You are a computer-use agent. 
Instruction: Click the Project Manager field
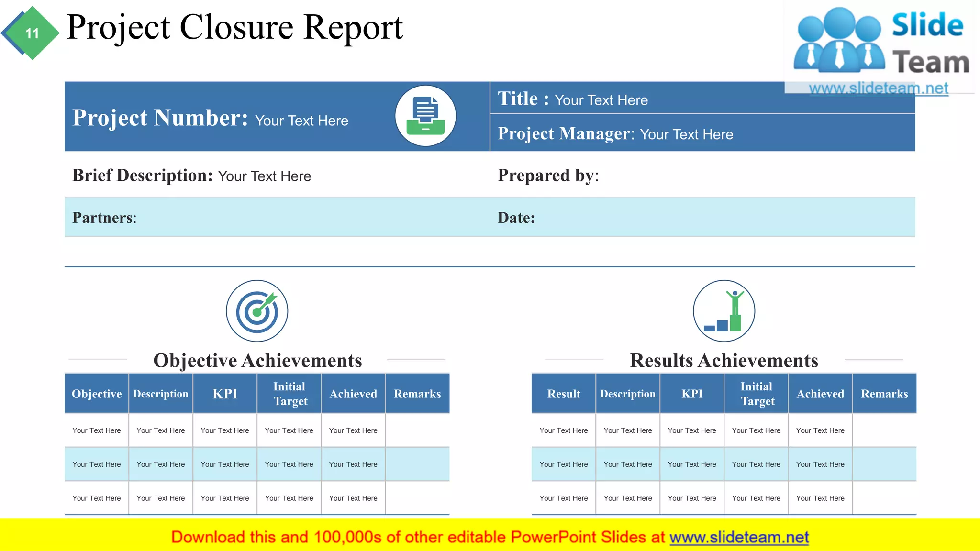pyautogui.click(x=686, y=134)
